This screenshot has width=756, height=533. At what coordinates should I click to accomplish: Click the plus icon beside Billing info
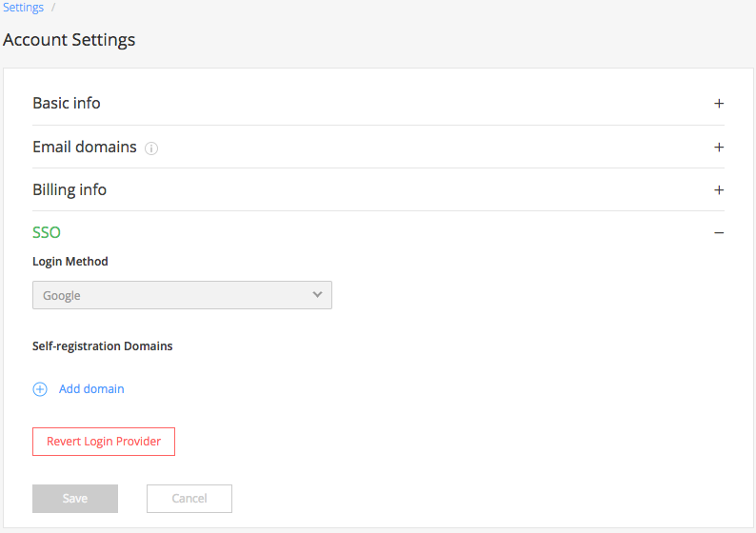coord(719,190)
